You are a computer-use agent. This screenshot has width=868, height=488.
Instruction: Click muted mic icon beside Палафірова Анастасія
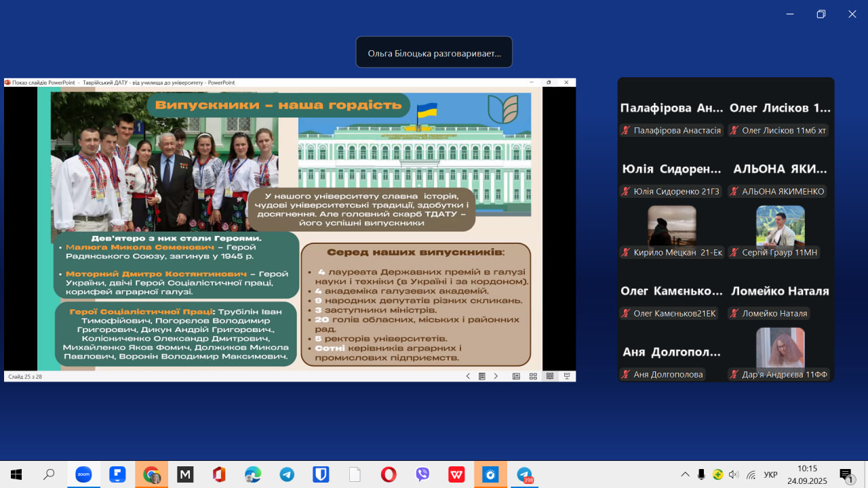[627, 131]
